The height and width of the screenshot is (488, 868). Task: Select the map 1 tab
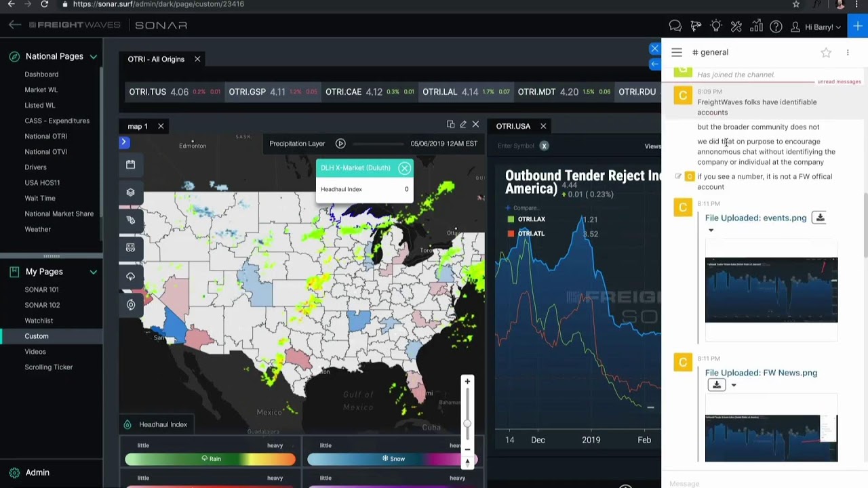click(138, 126)
